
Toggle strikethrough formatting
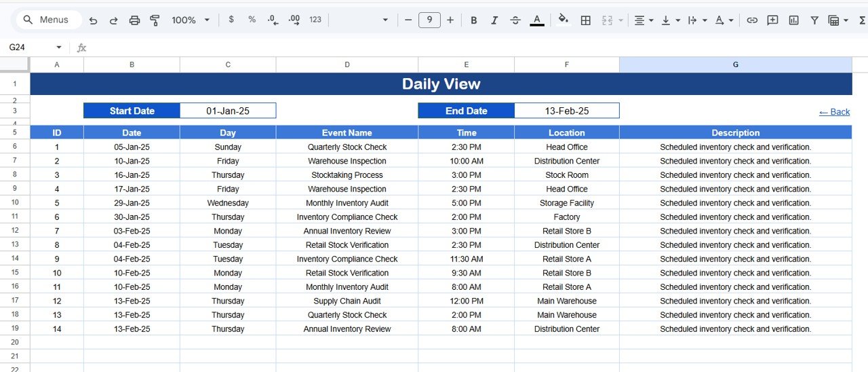pos(515,20)
